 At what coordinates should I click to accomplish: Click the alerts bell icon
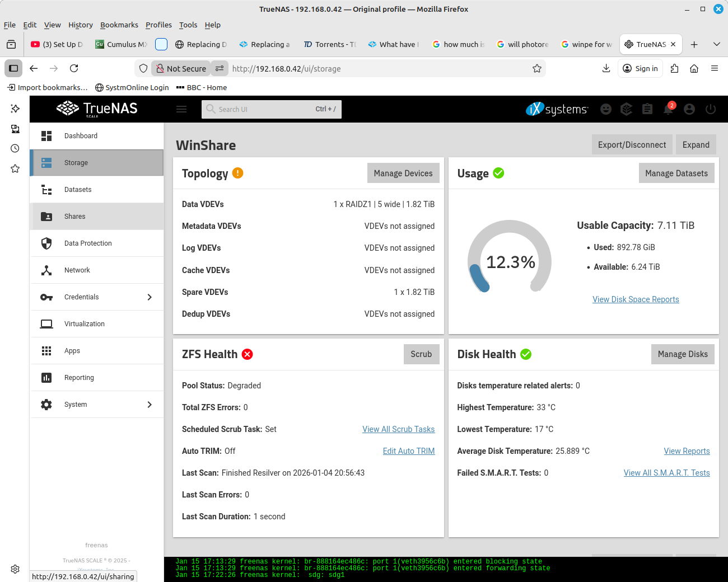[668, 110]
